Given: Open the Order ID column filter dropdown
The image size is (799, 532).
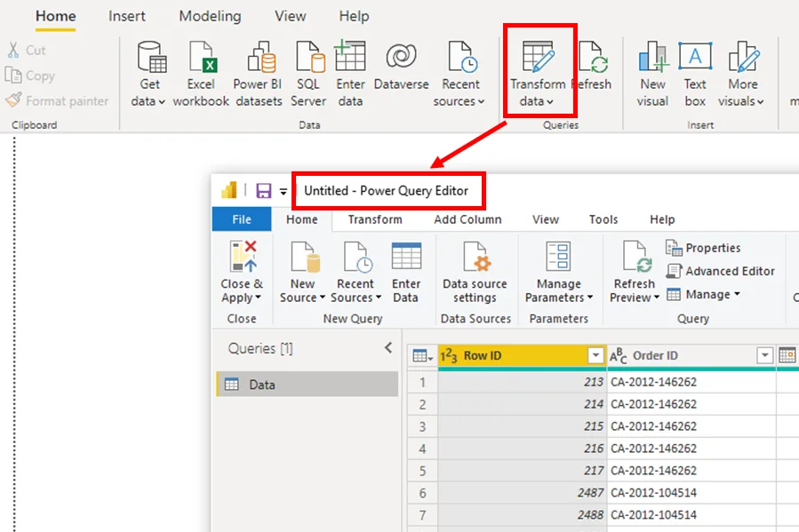Looking at the screenshot, I should [x=764, y=355].
